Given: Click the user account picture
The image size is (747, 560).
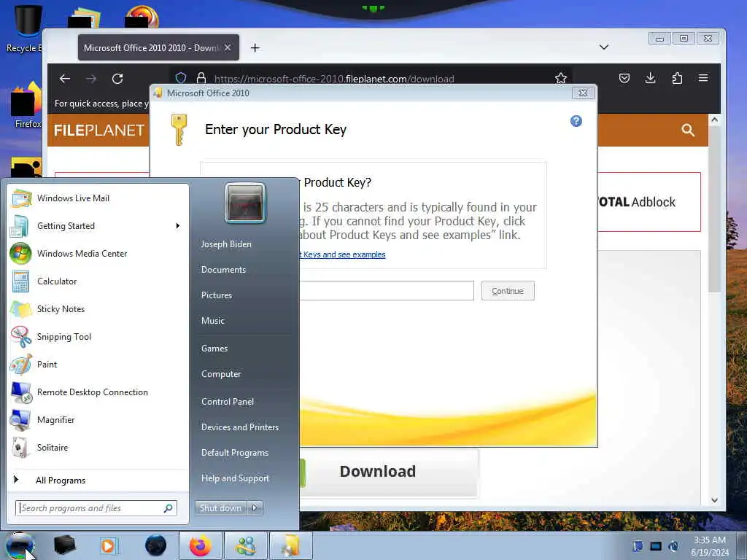Looking at the screenshot, I should point(245,203).
